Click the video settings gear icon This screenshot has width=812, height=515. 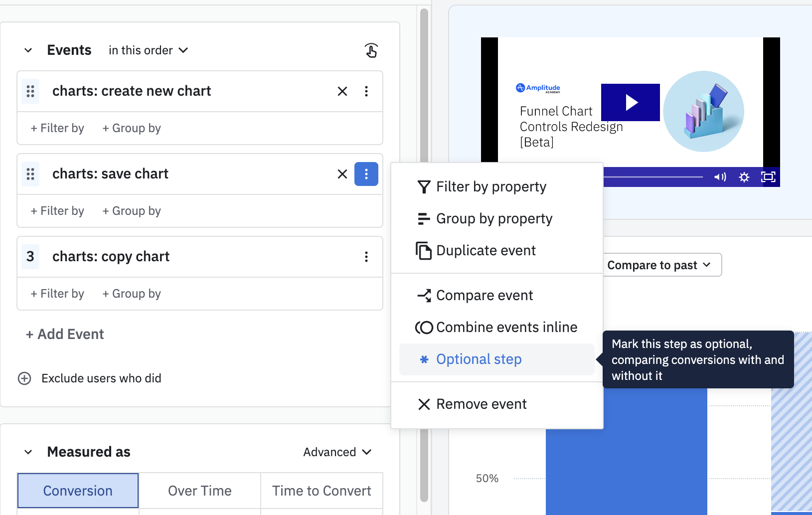[x=744, y=177]
